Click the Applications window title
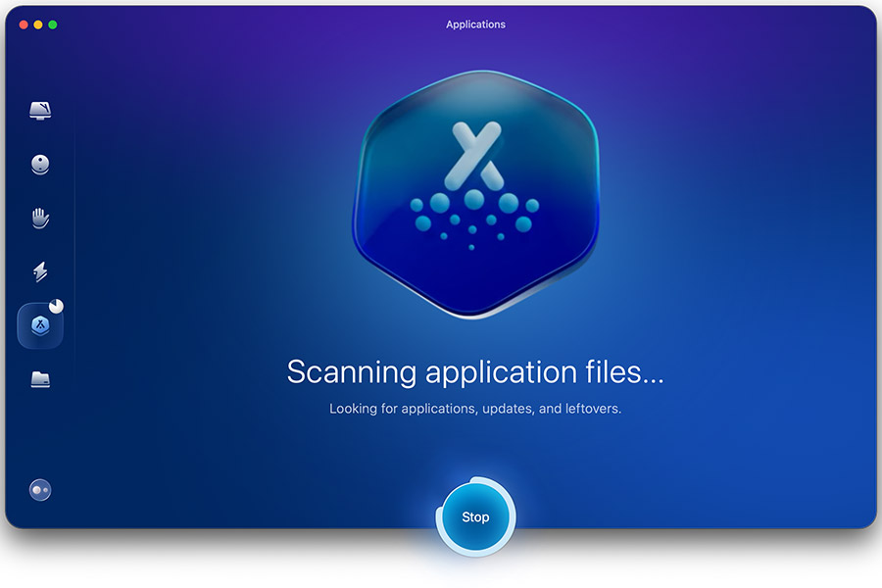 [475, 24]
